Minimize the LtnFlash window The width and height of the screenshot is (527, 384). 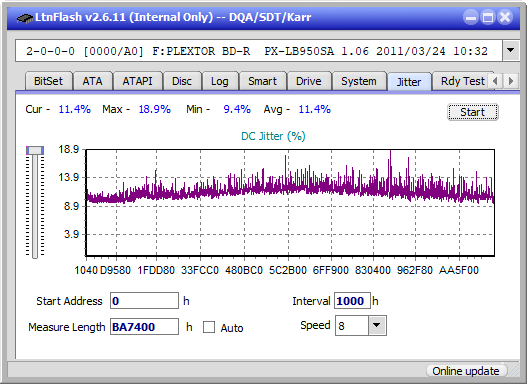[x=471, y=17]
